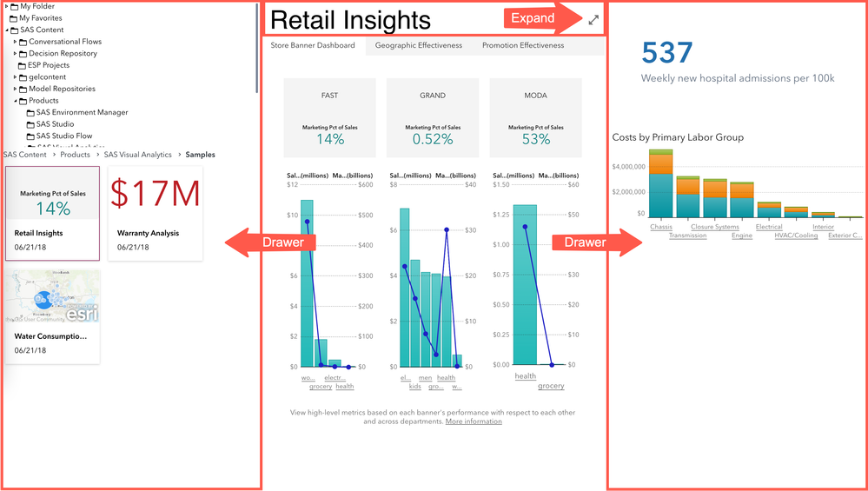Select the Decision Repository tree item
Viewport: 868px width, 491px height.
[x=63, y=54]
